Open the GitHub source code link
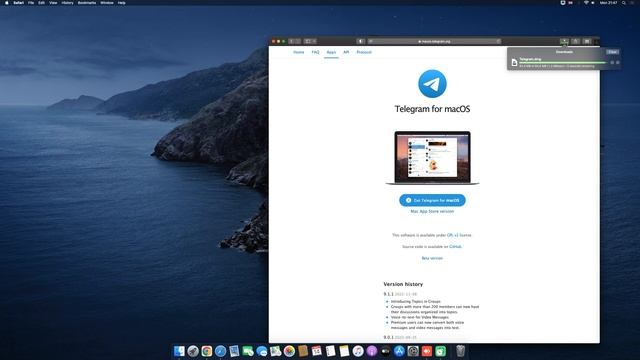640x360 pixels. click(455, 247)
